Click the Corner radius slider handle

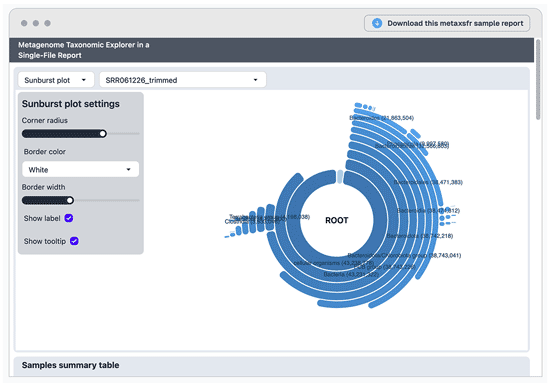103,134
